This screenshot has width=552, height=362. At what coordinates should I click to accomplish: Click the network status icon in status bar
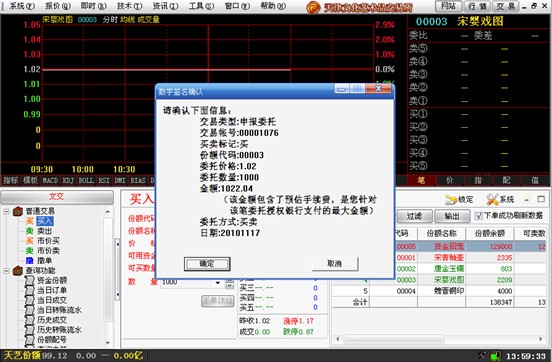coord(495,356)
